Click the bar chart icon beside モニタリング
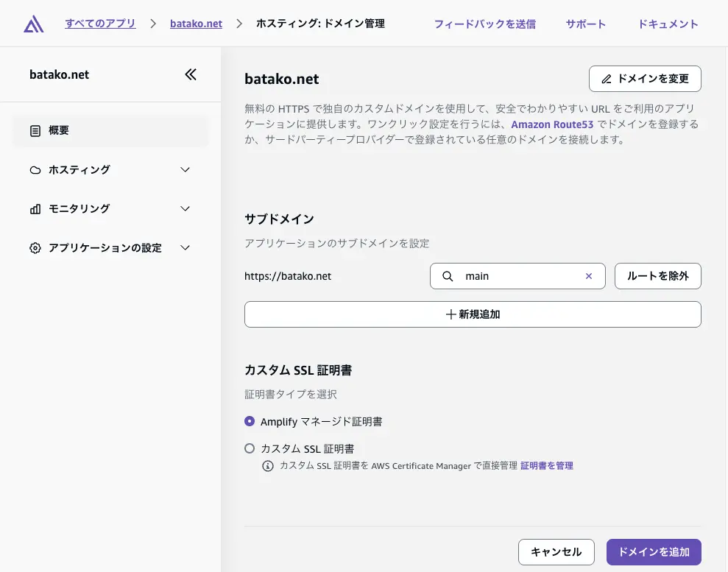Screen dimensions: 728x572 tap(35, 208)
